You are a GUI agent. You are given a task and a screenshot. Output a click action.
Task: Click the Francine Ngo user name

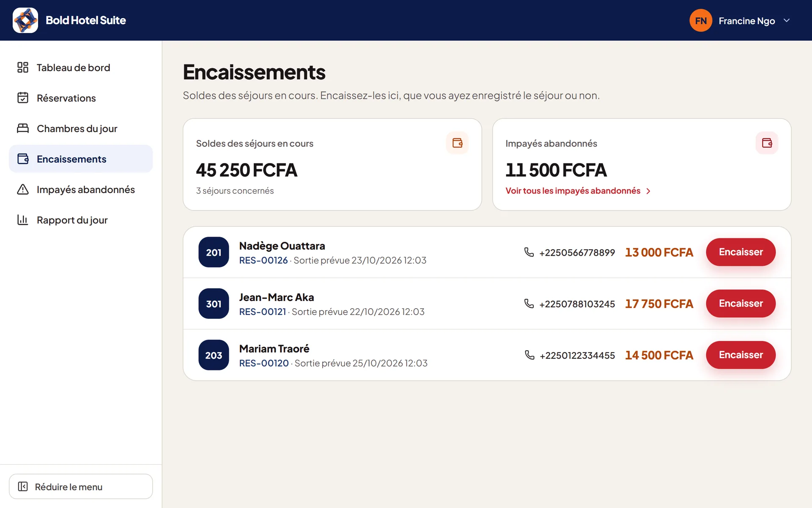click(x=747, y=21)
